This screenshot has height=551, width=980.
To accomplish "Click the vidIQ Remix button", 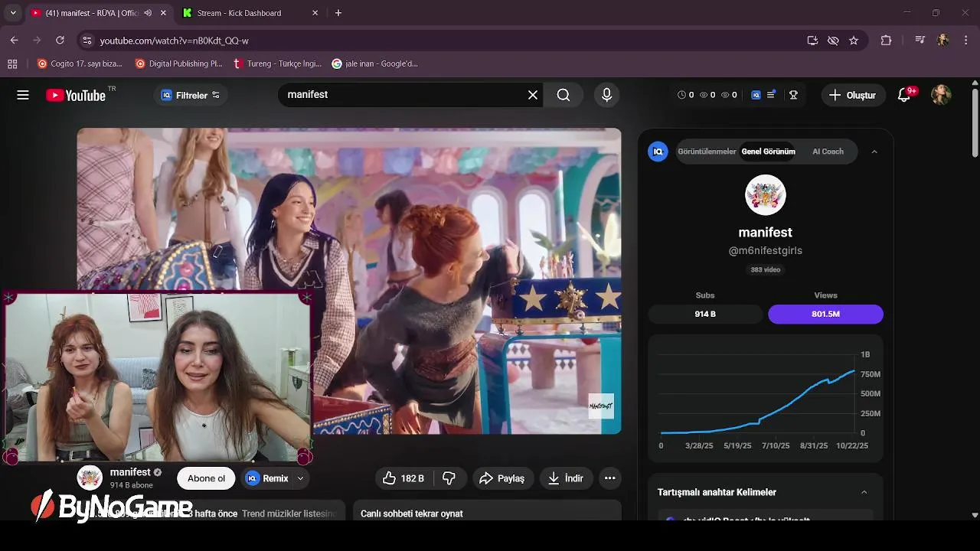I will pyautogui.click(x=268, y=478).
